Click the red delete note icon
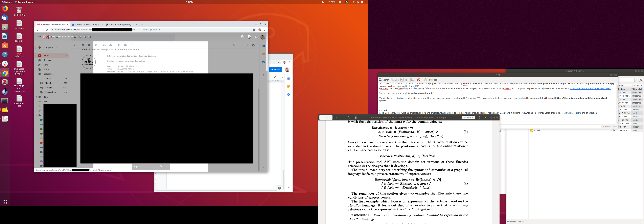The image size is (644, 224). pyautogui.click(x=419, y=80)
